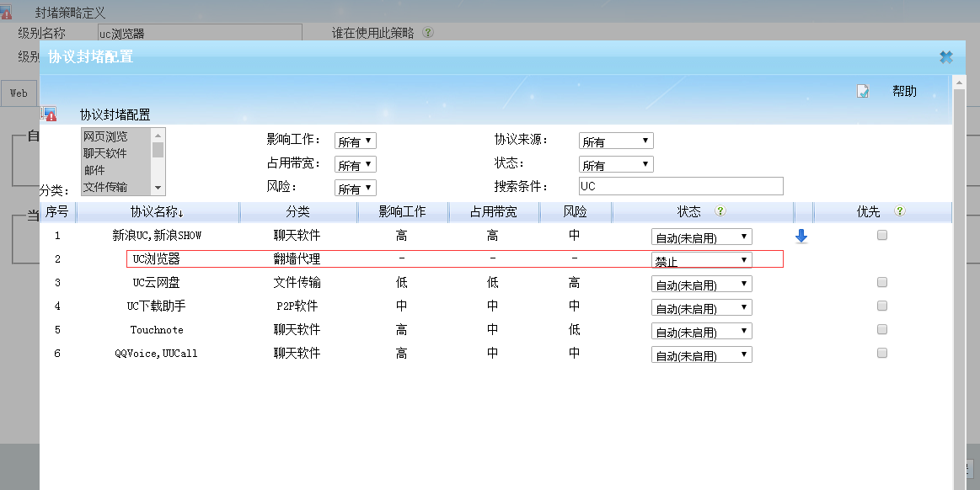
Task: Expand the 协议来源 dropdown
Action: (616, 141)
